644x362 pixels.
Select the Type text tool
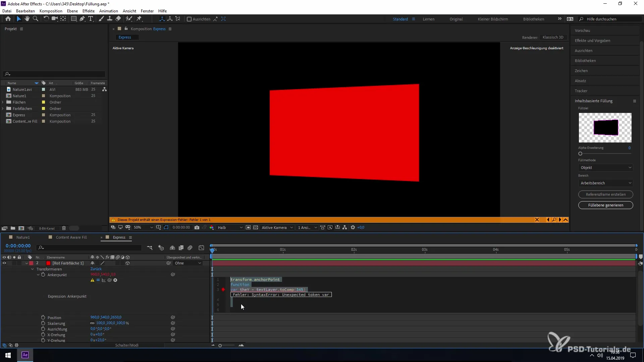(x=91, y=19)
